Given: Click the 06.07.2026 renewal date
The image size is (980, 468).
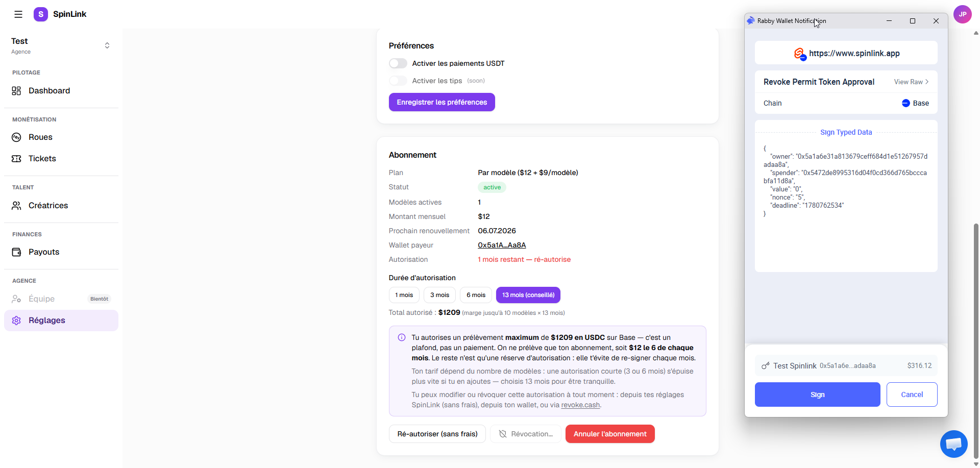Looking at the screenshot, I should (497, 231).
